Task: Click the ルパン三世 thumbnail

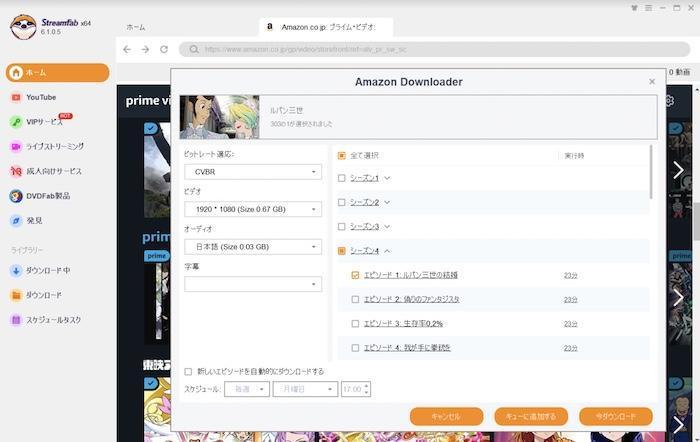Action: pos(219,117)
